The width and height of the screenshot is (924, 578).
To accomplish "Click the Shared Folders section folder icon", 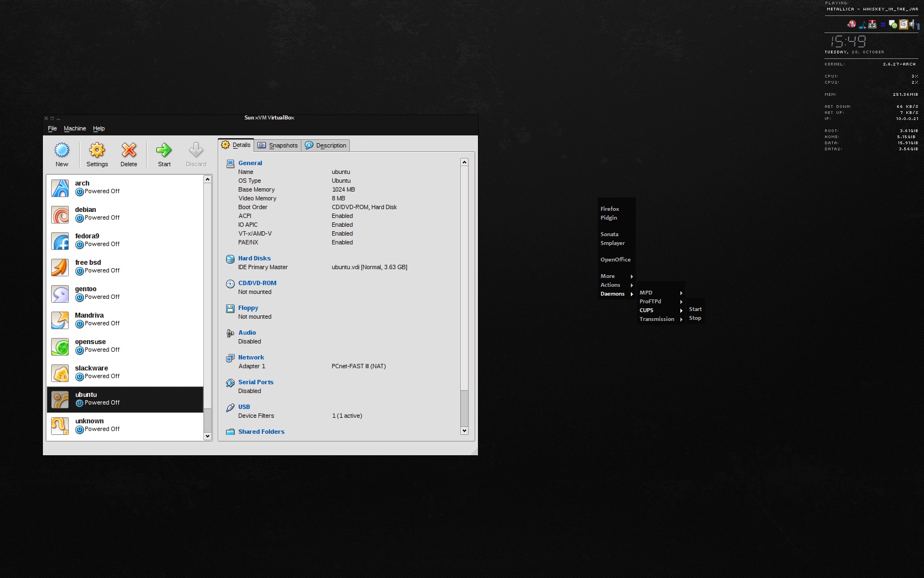I will point(230,432).
